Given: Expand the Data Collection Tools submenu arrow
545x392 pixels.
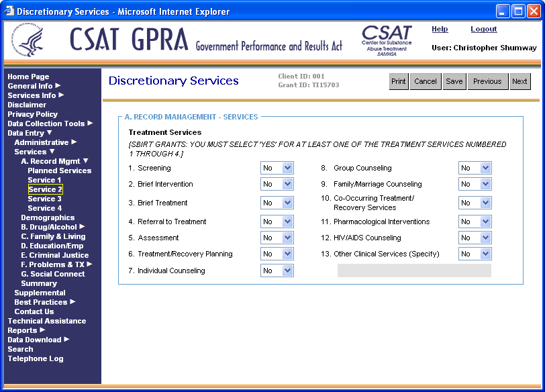Looking at the screenshot, I should tap(90, 124).
